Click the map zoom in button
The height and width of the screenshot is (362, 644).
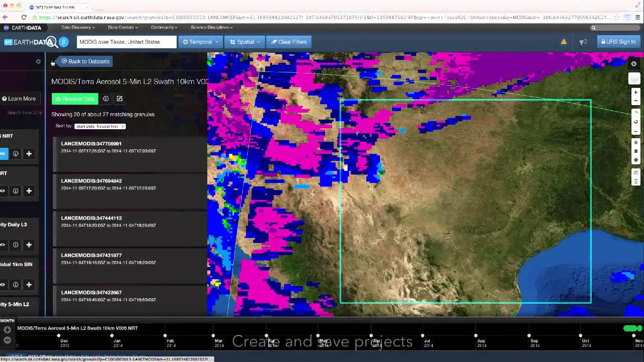(635, 93)
